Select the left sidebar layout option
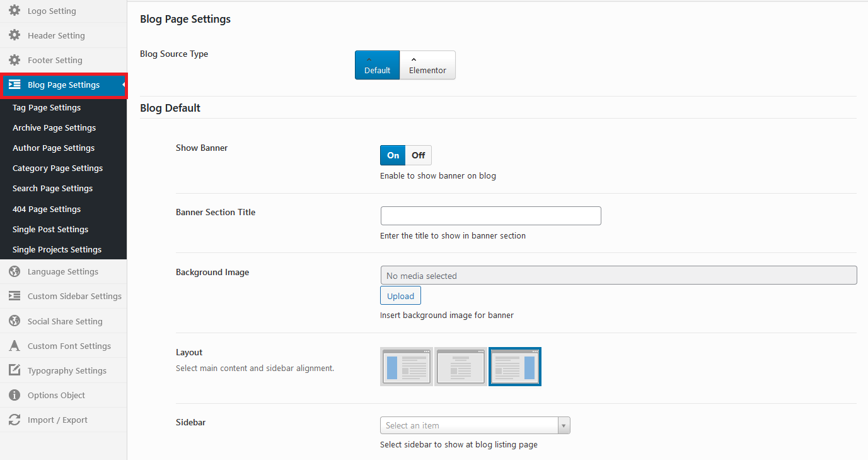The image size is (868, 460). pyautogui.click(x=406, y=367)
